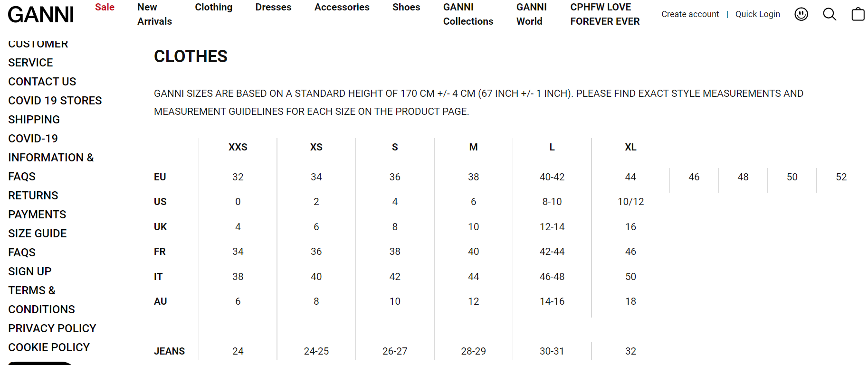The height and width of the screenshot is (365, 868).
Task: Open Accessories category
Action: 342,7
